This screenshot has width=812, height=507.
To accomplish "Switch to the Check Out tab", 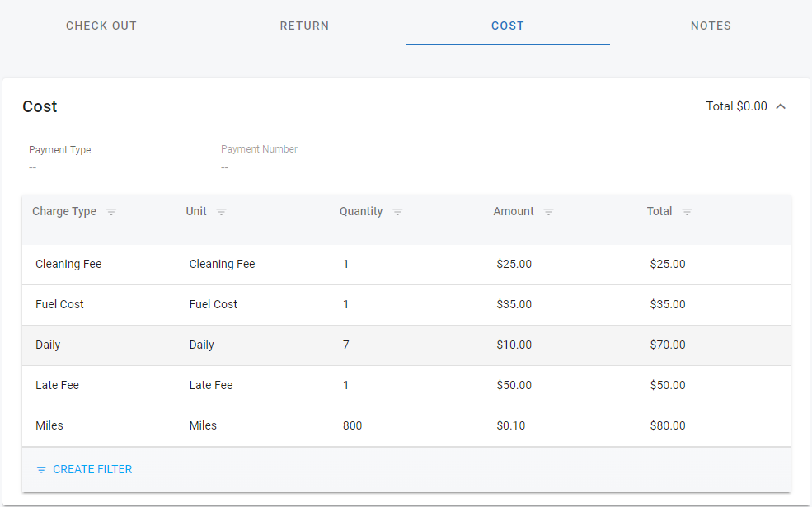I will pyautogui.click(x=101, y=26).
